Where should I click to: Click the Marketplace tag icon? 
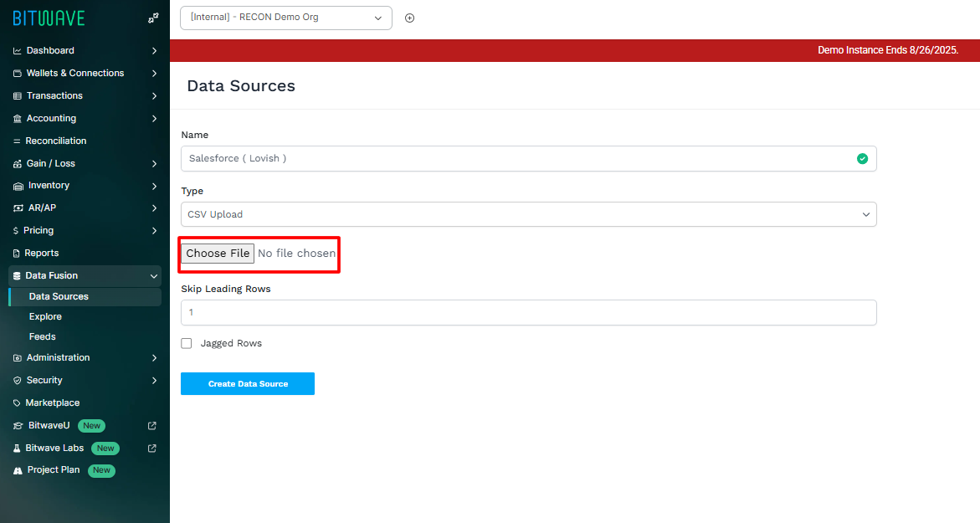pos(17,403)
